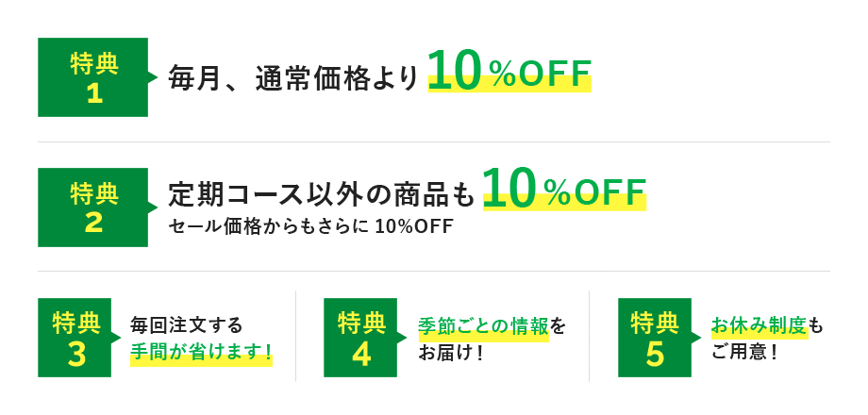Click the first highlighted 10%OFF text
This screenshot has height=415, width=868.
[509, 73]
